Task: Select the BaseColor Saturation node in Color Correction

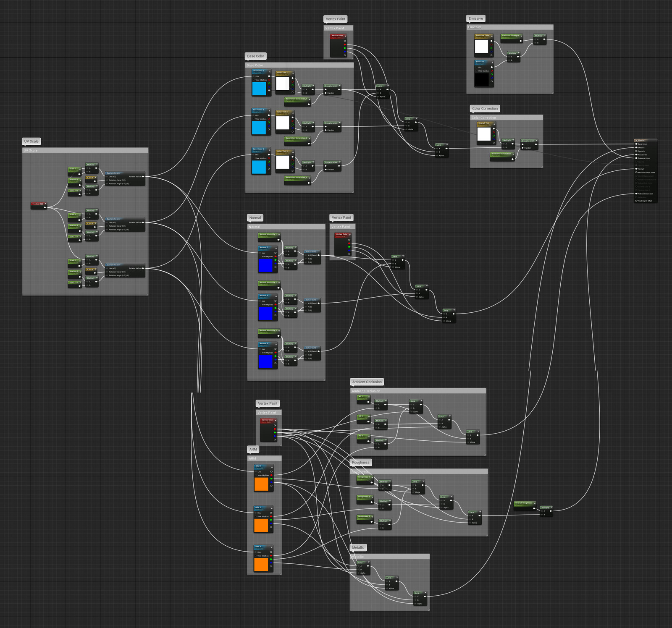Action: tap(502, 156)
